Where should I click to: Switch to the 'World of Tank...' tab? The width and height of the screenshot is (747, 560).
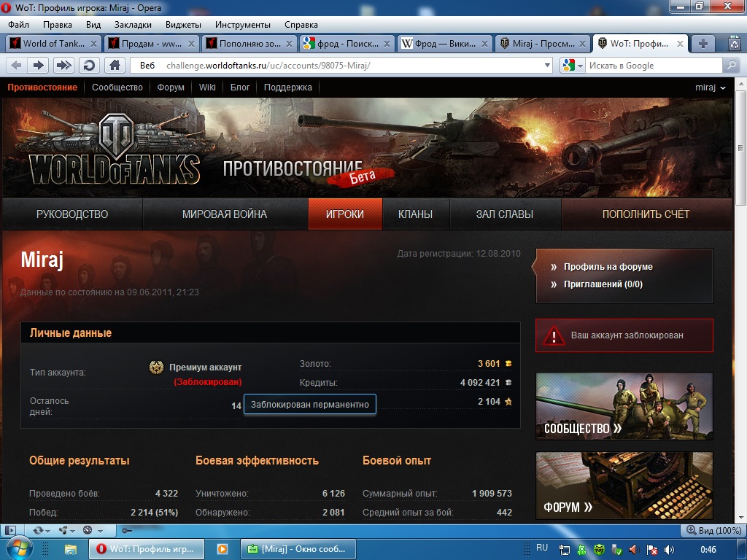[x=53, y=44]
